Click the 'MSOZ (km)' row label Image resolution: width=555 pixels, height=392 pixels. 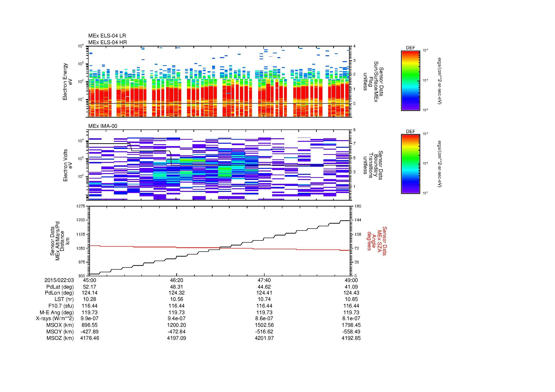point(61,338)
